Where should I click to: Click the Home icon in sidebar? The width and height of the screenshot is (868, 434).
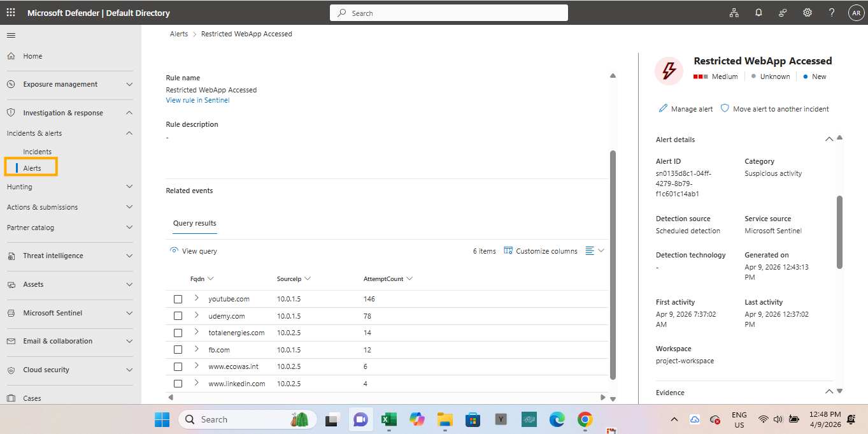click(x=11, y=56)
